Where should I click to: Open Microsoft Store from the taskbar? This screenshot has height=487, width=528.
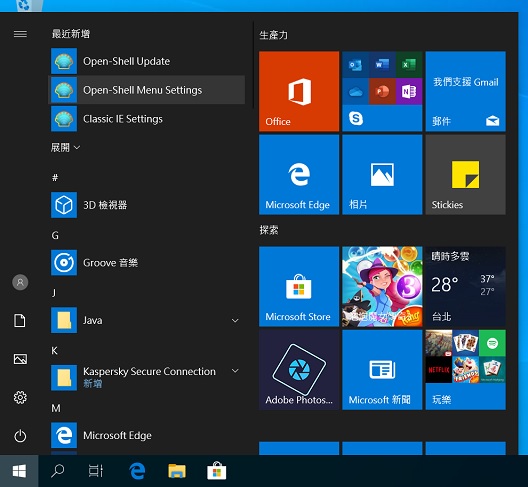tap(217, 470)
